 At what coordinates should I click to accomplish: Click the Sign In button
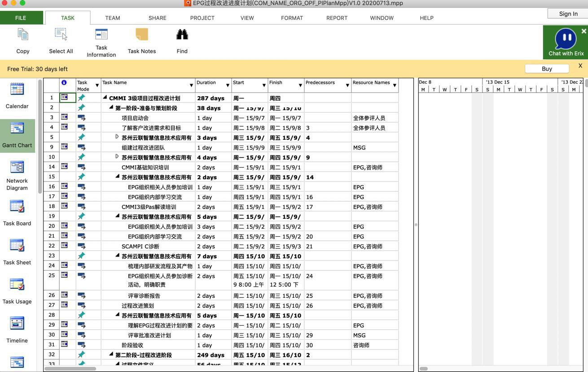[x=568, y=13]
